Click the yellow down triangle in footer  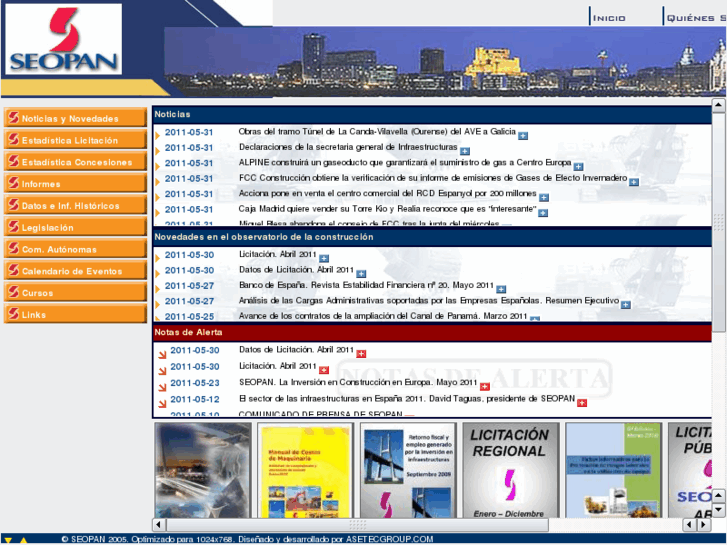pyautogui.click(x=8, y=540)
